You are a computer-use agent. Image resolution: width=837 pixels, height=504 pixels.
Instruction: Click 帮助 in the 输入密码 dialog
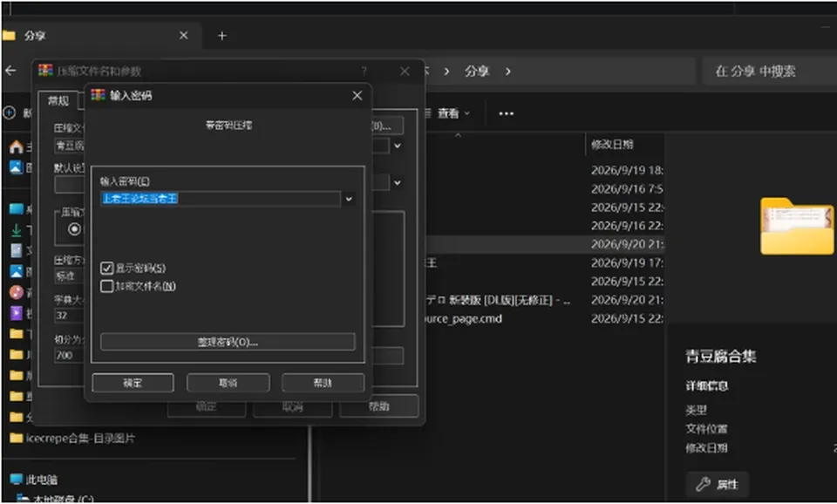323,383
